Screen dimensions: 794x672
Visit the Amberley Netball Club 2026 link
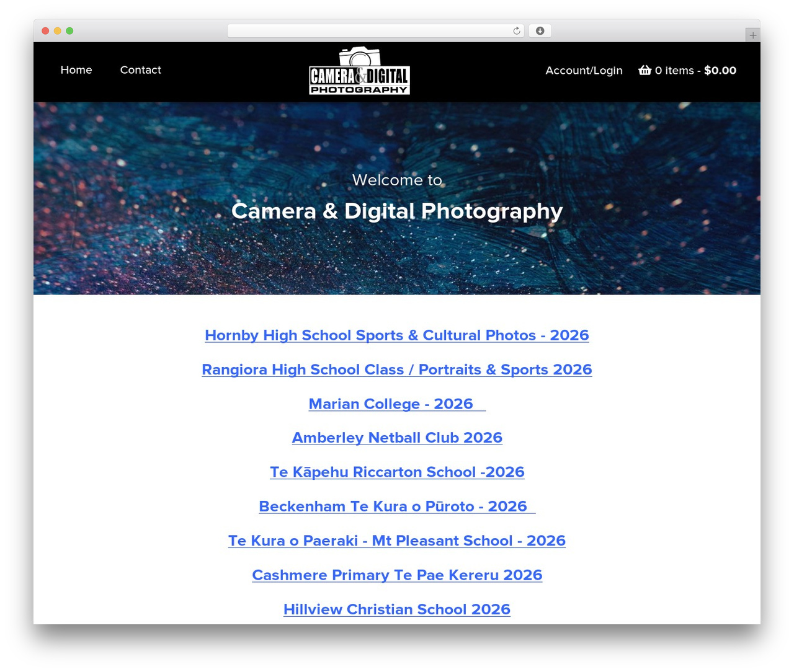click(x=397, y=438)
